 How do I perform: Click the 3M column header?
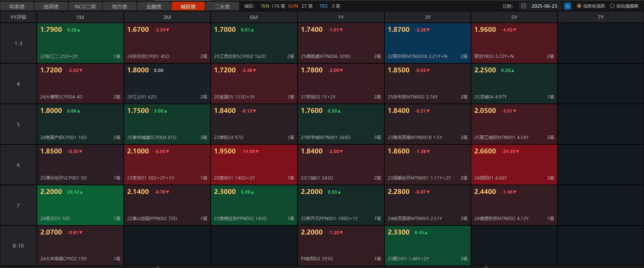167,17
